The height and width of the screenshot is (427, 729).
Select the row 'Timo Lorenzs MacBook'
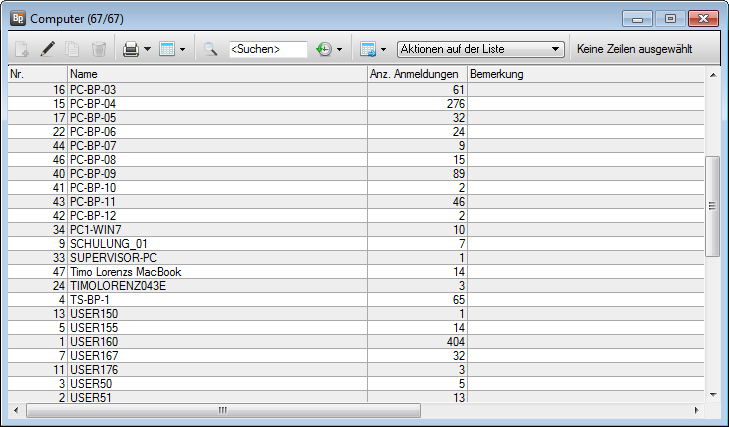pyautogui.click(x=126, y=272)
